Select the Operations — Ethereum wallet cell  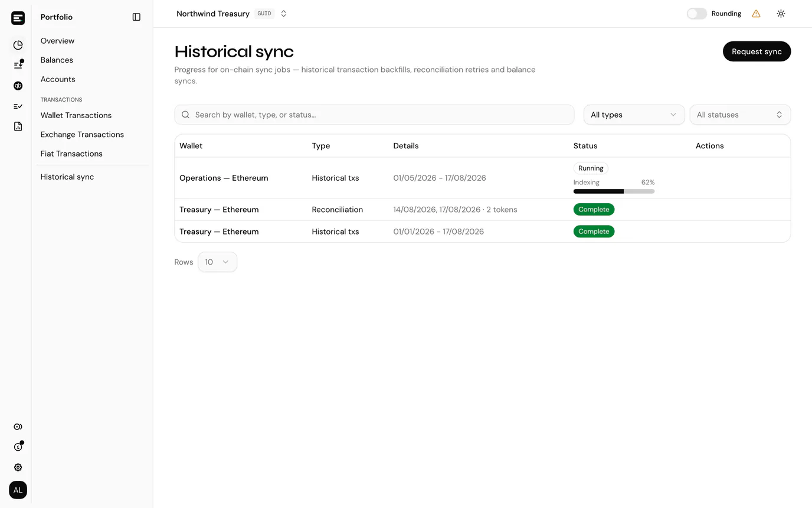point(224,178)
